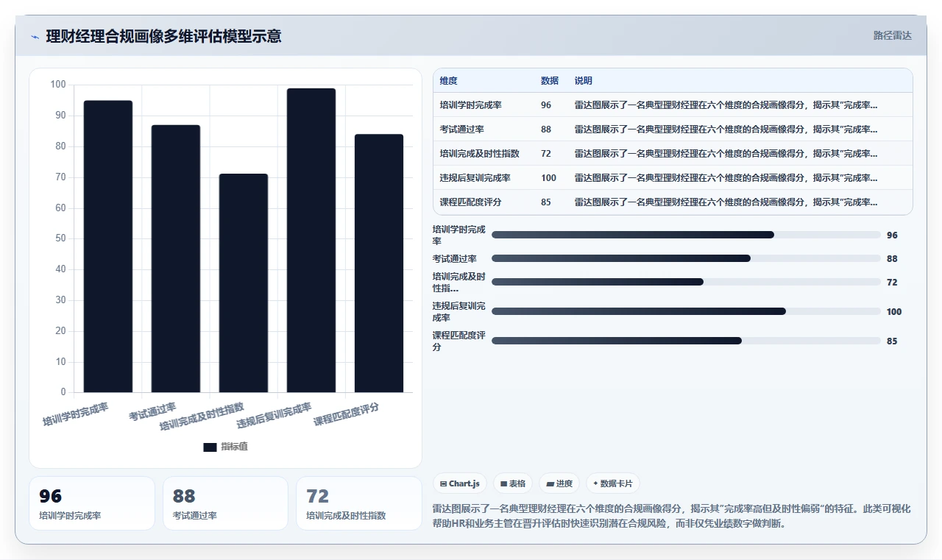This screenshot has width=942, height=560.
Task: Select the 进度 tag chip
Action: pos(559,483)
